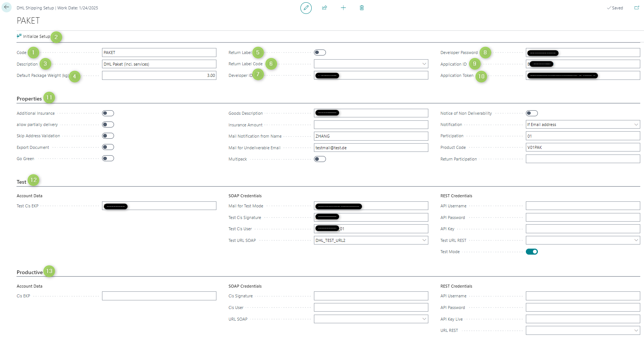Open Test URL REST dropdown
Image resolution: width=644 pixels, height=339 pixels.
tap(636, 240)
